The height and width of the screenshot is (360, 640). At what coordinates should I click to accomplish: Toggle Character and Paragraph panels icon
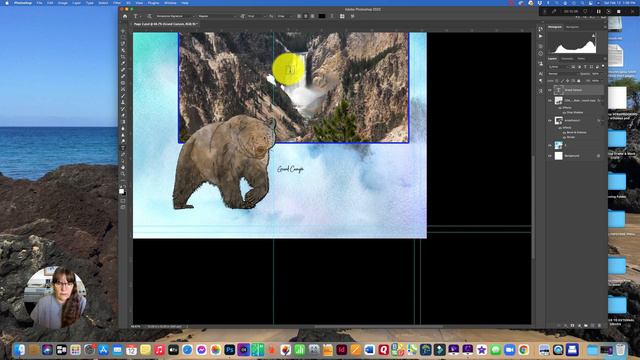[342, 16]
